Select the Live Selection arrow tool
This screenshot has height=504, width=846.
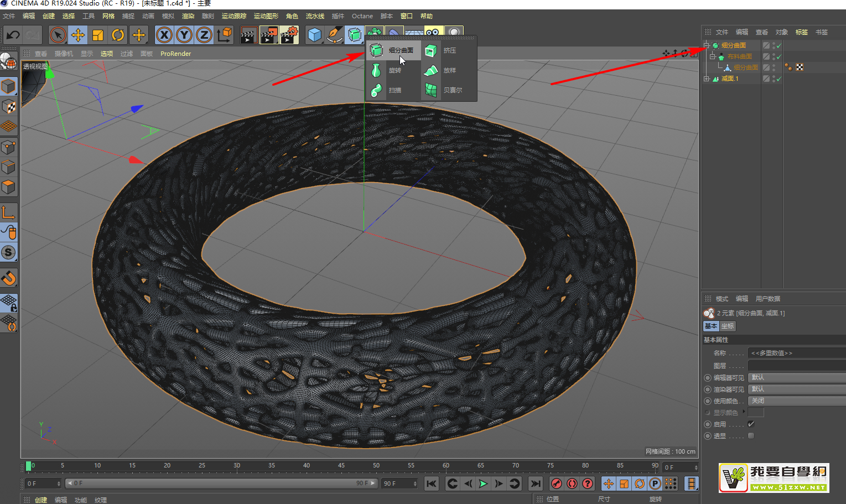point(58,35)
